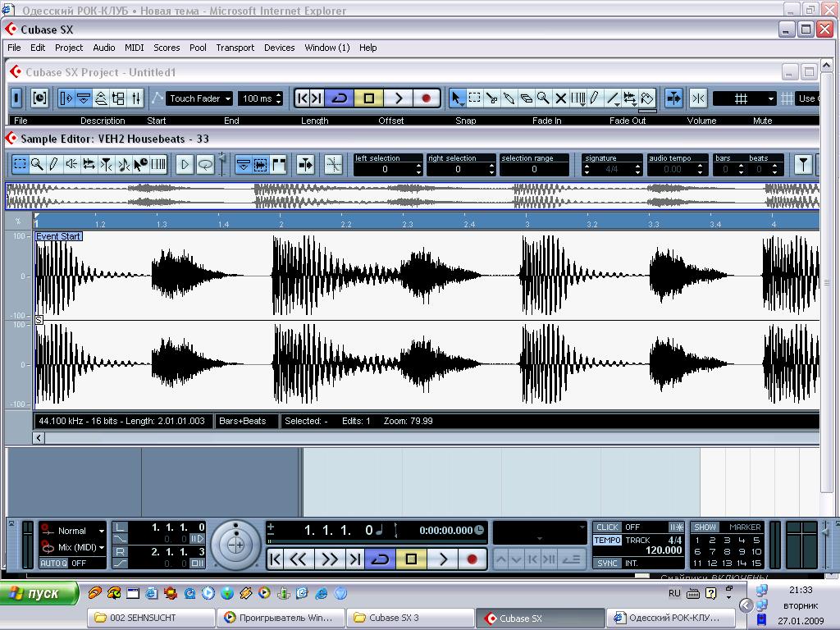Open the Devices menu

(x=279, y=48)
